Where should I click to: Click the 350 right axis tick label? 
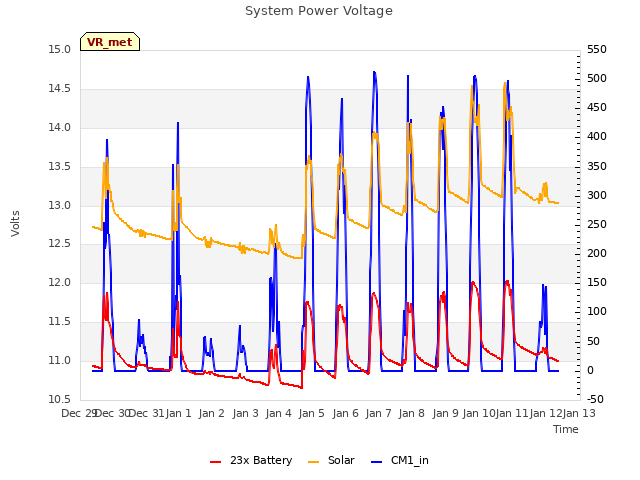pos(597,167)
